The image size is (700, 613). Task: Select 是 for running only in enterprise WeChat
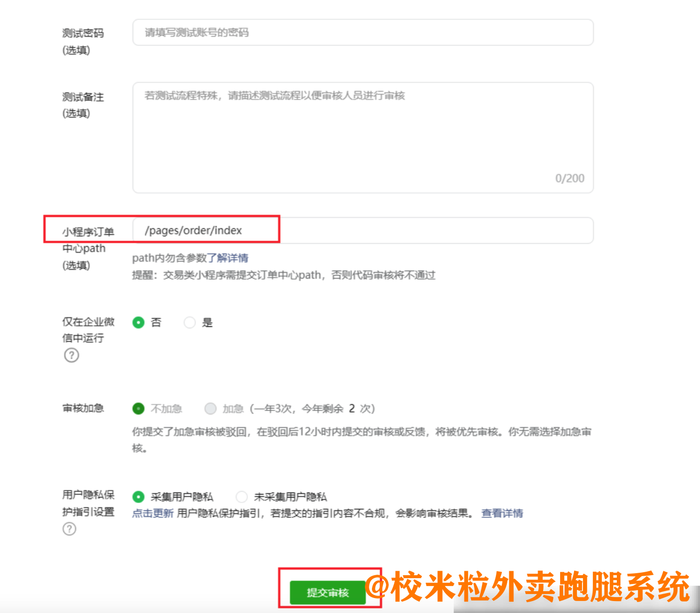(x=190, y=322)
